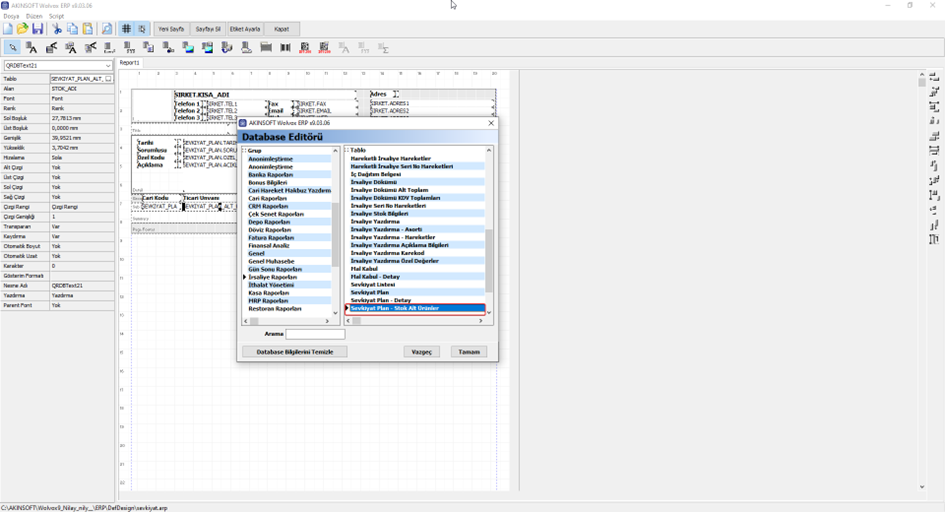Click into the Arama search field

pos(315,334)
